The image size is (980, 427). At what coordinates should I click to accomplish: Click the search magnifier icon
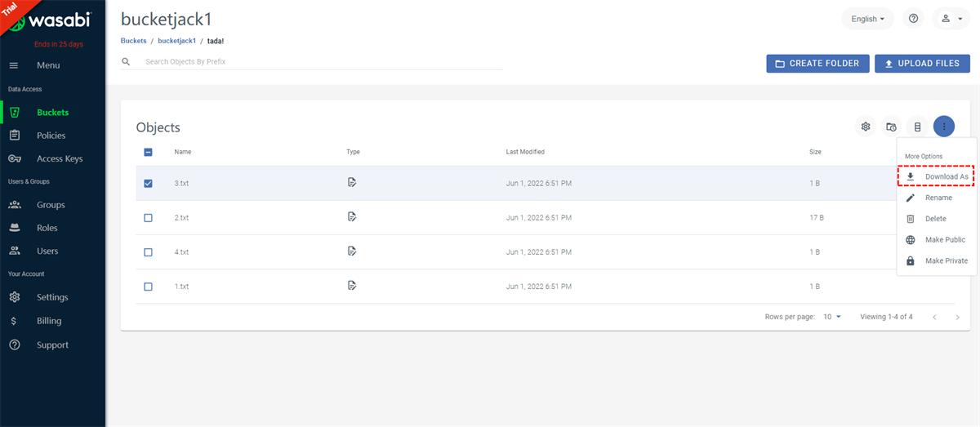pos(126,61)
